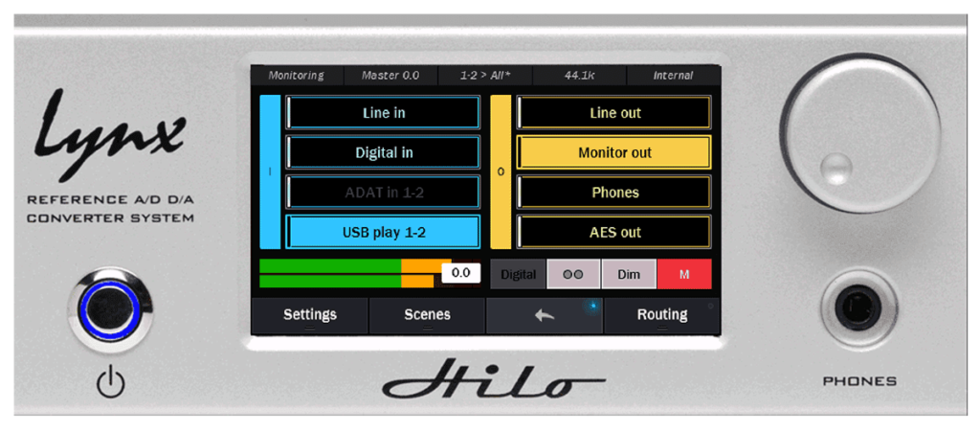The height and width of the screenshot is (433, 980).
Task: Click the power symbol below the button
Action: 110,383
